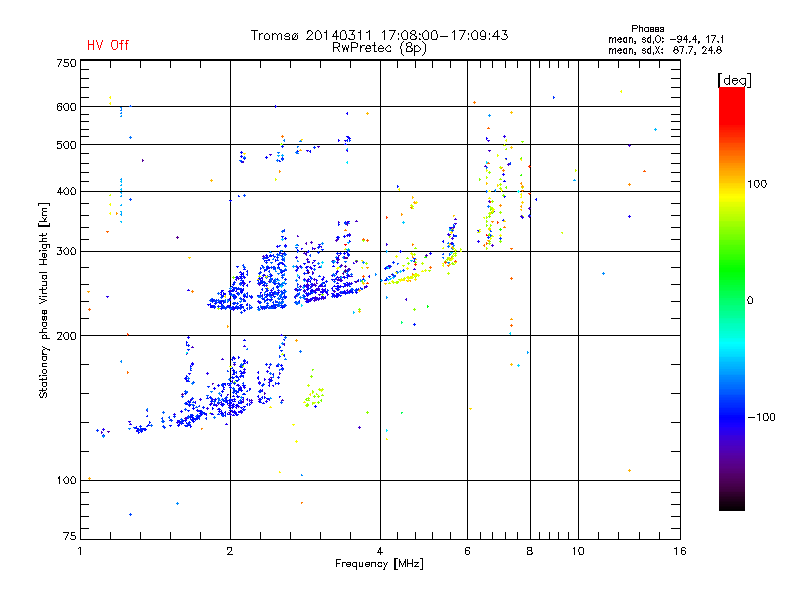The image size is (800, 600).
Task: Click the y-axis tick label "75"
Action: 70,536
